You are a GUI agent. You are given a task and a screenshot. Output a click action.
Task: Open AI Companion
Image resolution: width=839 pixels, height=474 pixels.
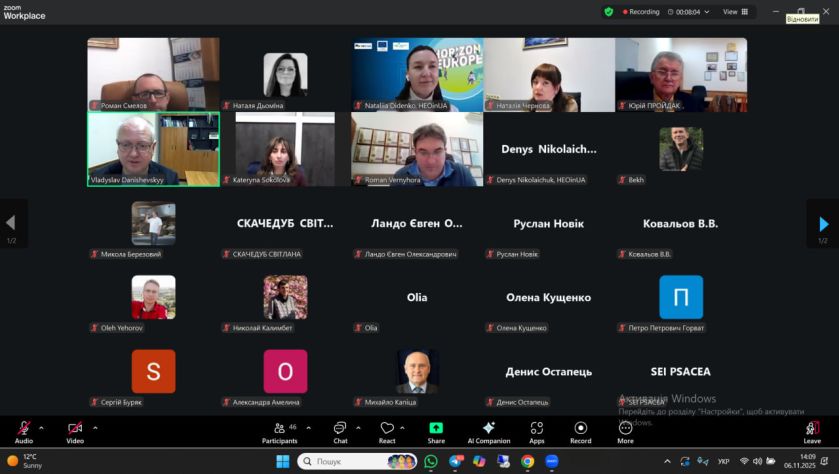click(489, 432)
